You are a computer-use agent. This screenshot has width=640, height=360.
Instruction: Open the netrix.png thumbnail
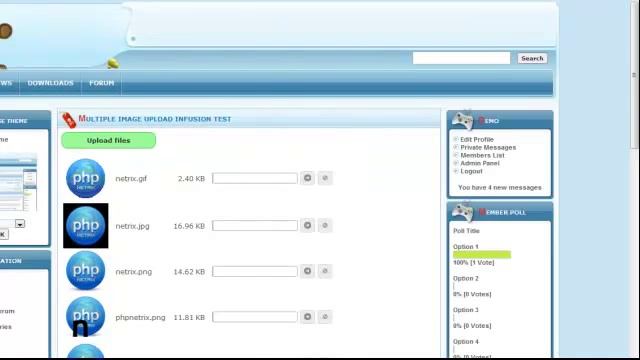coord(86,271)
